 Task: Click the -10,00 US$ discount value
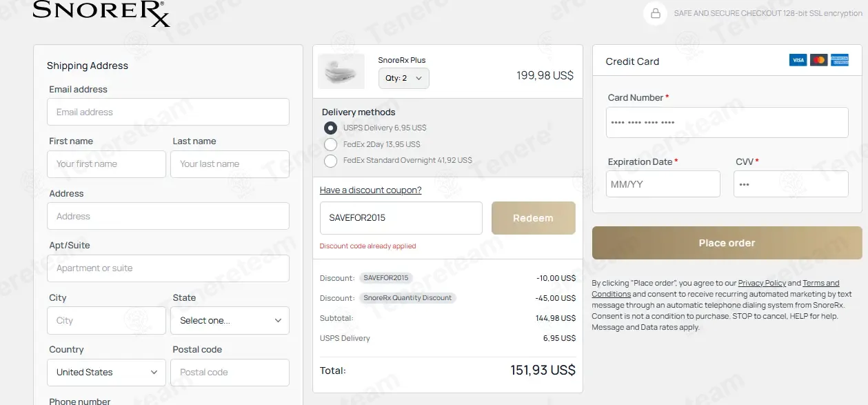(556, 278)
